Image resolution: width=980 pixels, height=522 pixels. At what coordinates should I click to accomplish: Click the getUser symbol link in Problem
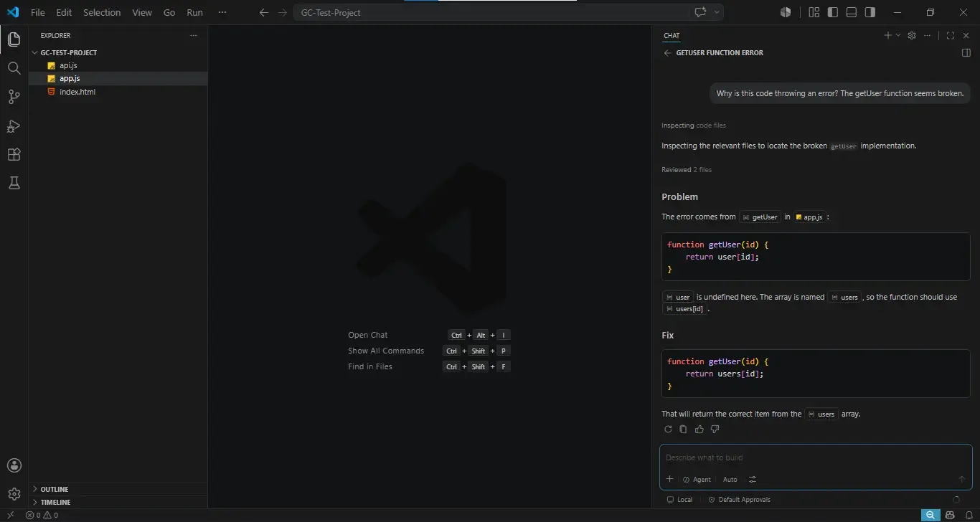760,217
